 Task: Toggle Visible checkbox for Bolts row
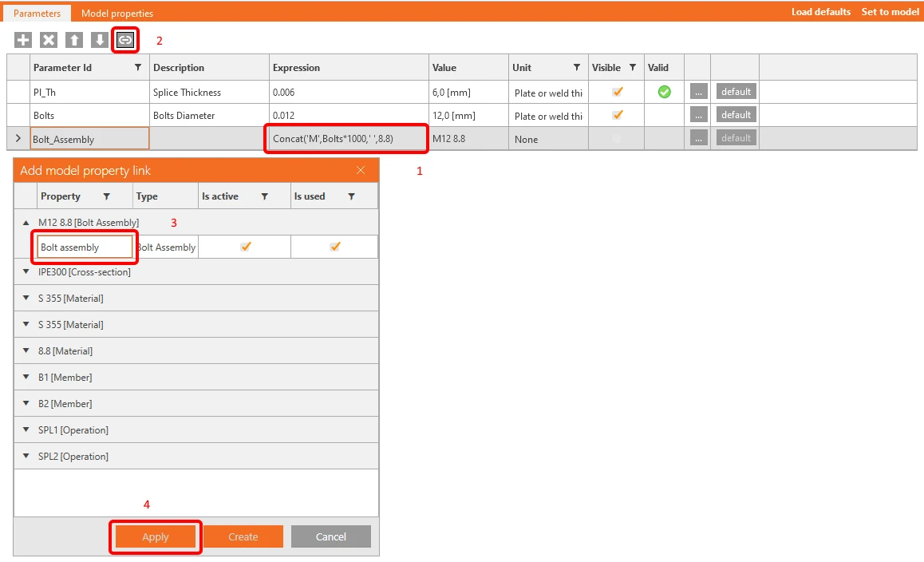coord(618,114)
